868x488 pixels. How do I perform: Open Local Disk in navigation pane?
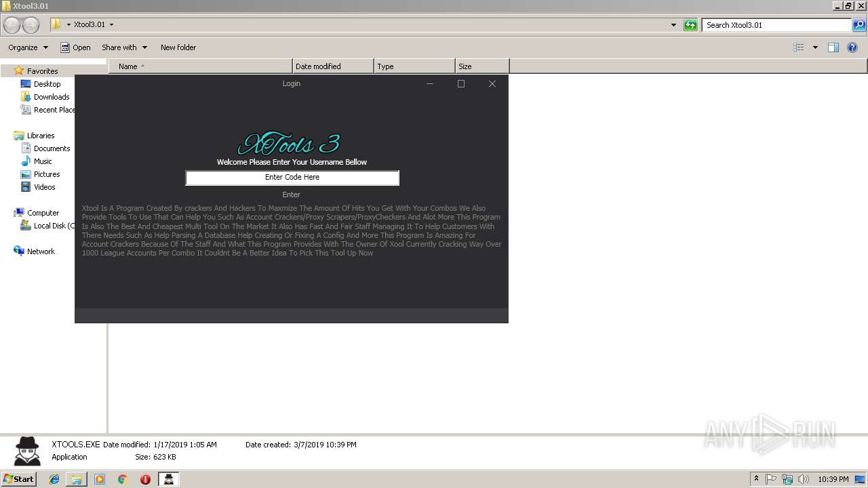coord(49,226)
